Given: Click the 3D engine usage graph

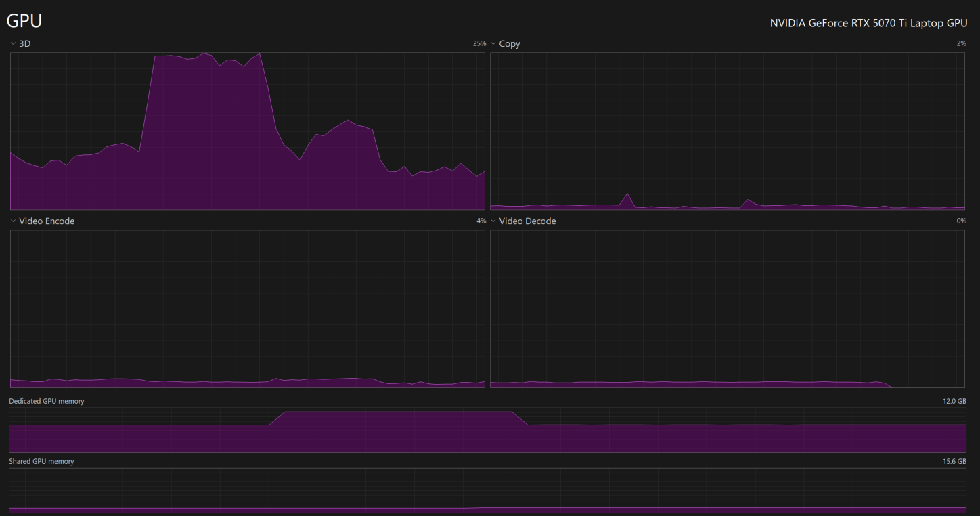Looking at the screenshot, I should (248, 131).
